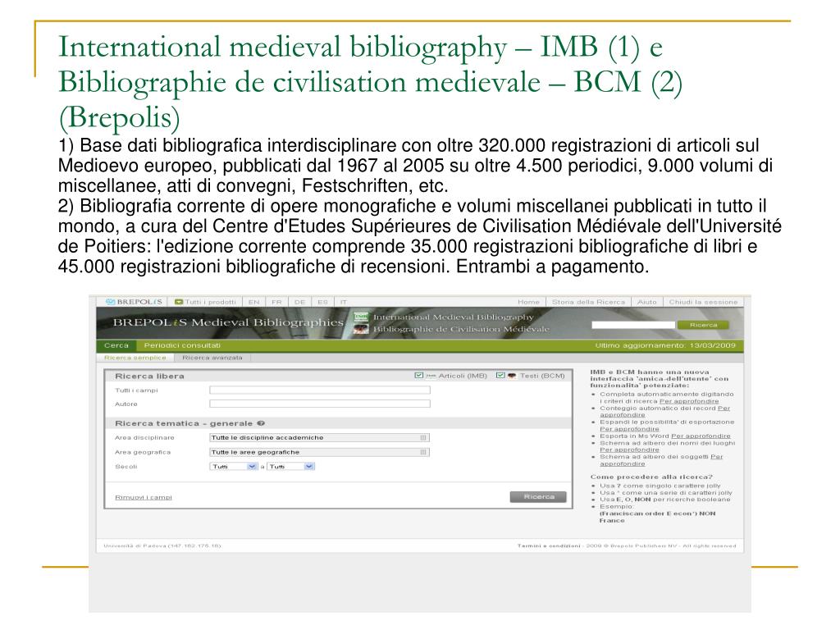Select the Ricerca semplice tab
This screenshot has height=630, width=840.
coord(135,358)
